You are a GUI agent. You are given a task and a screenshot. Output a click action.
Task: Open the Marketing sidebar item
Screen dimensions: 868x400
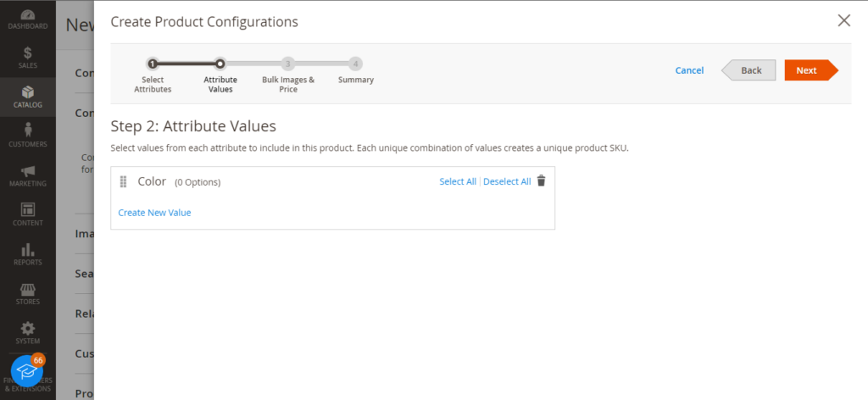28,176
